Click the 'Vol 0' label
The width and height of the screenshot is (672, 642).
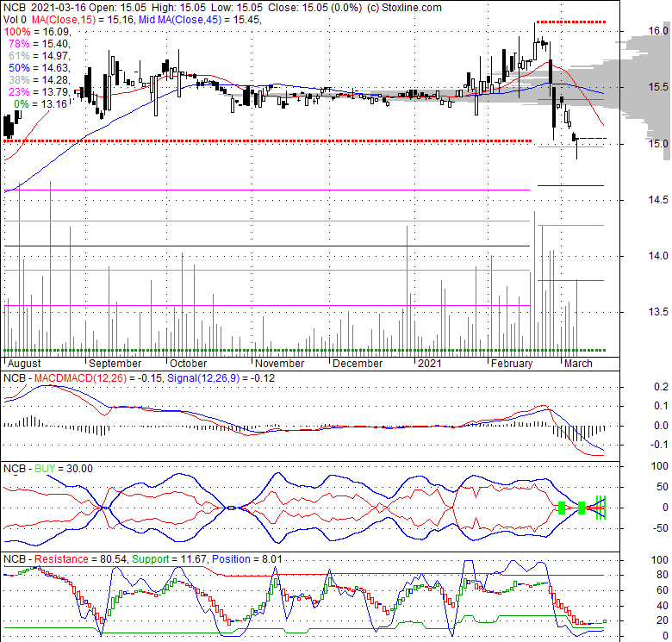point(15,20)
